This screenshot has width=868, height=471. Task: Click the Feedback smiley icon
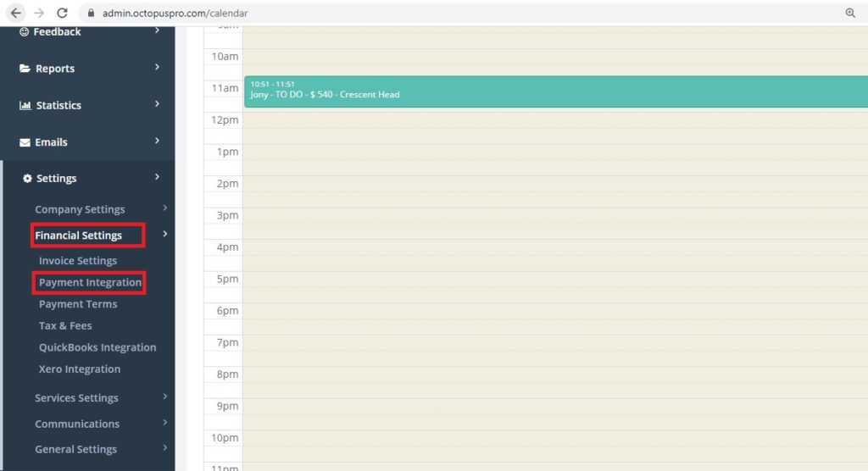(x=25, y=31)
